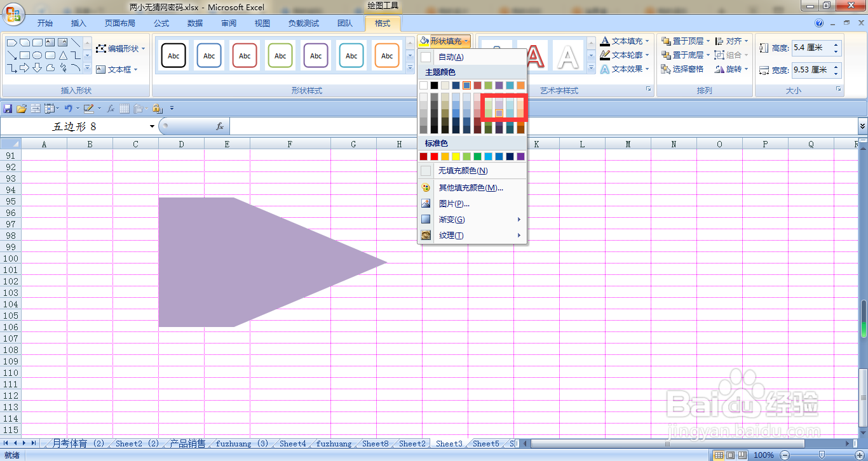868x461 pixels.
Task: Click Send to Back button
Action: tap(685, 55)
